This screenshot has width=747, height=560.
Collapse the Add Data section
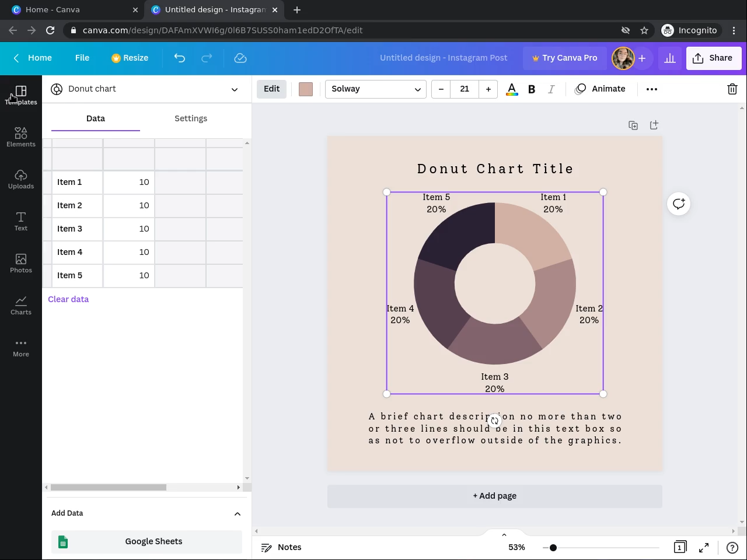click(x=238, y=514)
